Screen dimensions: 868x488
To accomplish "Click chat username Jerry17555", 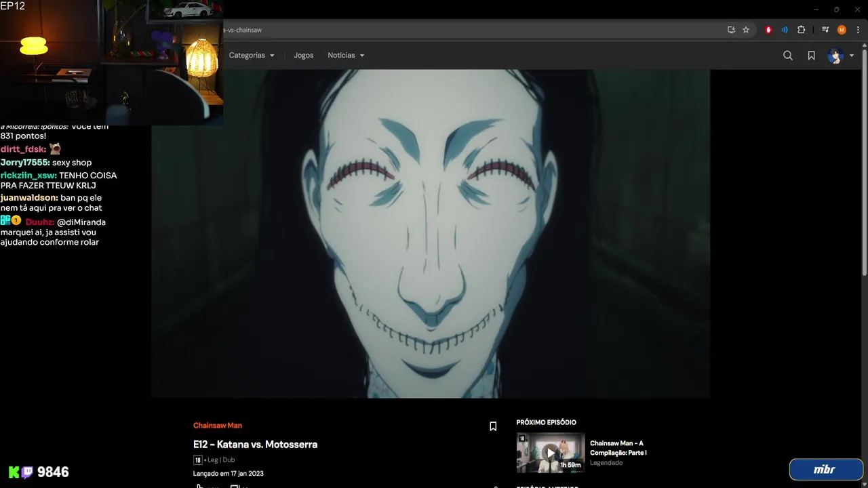I will 24,163.
